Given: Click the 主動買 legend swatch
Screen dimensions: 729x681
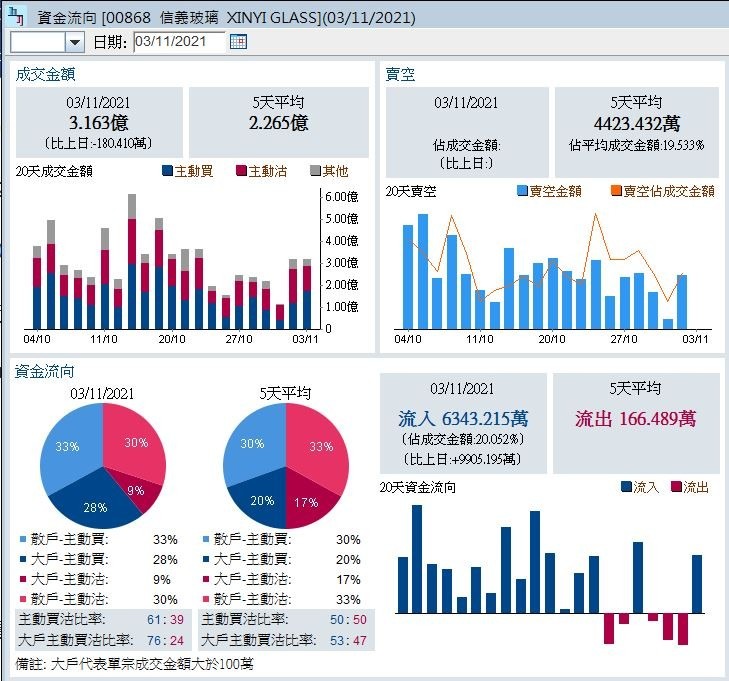Looking at the screenshot, I should coord(167,171).
